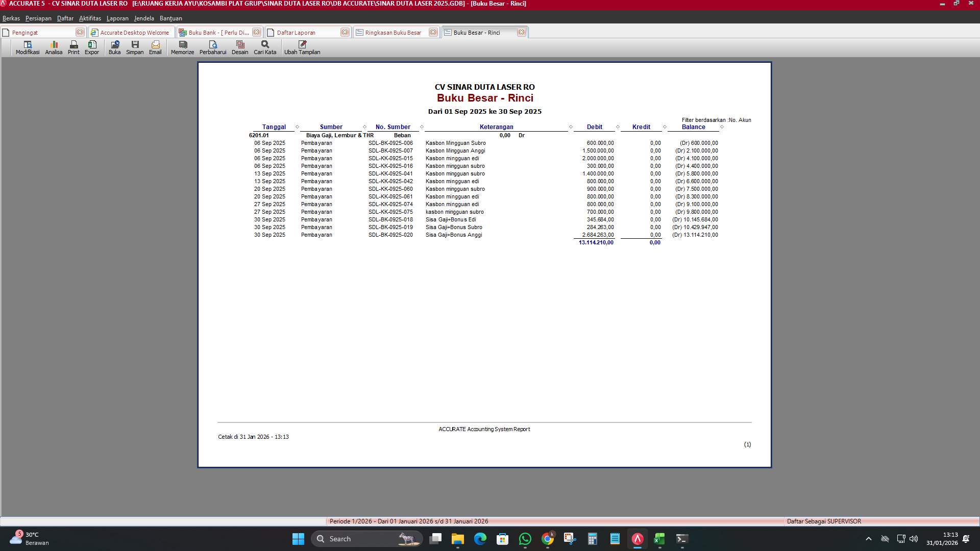This screenshot has width=980, height=551.
Task: Refresh data using the Perbaharui icon
Action: tap(213, 47)
